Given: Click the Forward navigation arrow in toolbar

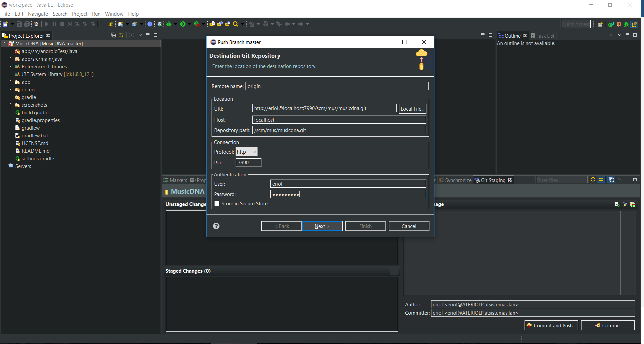Looking at the screenshot, I should [301, 24].
